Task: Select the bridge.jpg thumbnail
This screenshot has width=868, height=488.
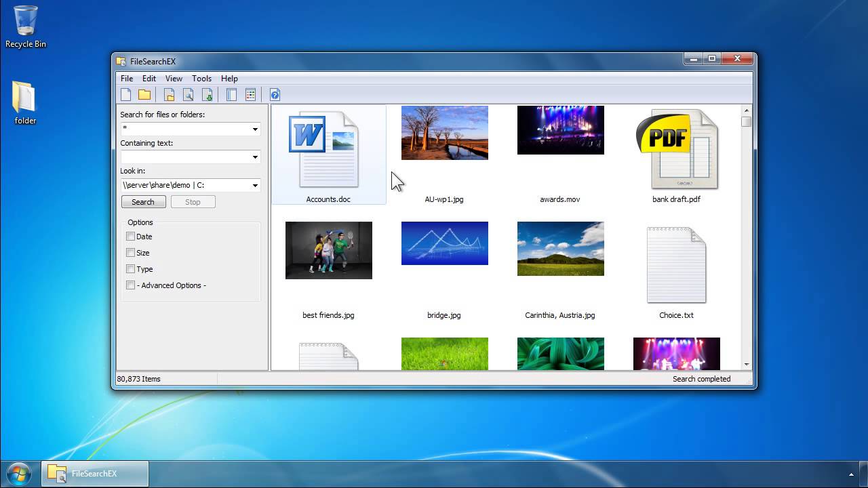Action: point(445,243)
